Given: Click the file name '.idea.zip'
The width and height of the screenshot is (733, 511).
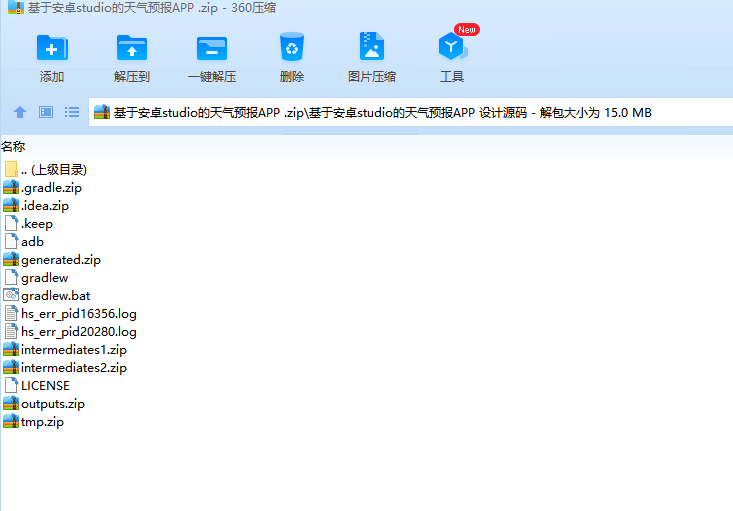Looking at the screenshot, I should pyautogui.click(x=45, y=206).
